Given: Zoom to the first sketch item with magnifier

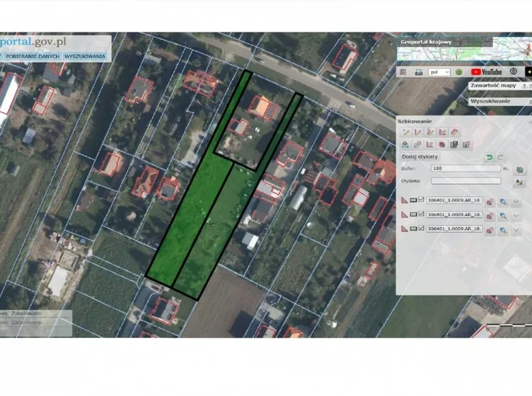Looking at the screenshot, I should tap(503, 201).
